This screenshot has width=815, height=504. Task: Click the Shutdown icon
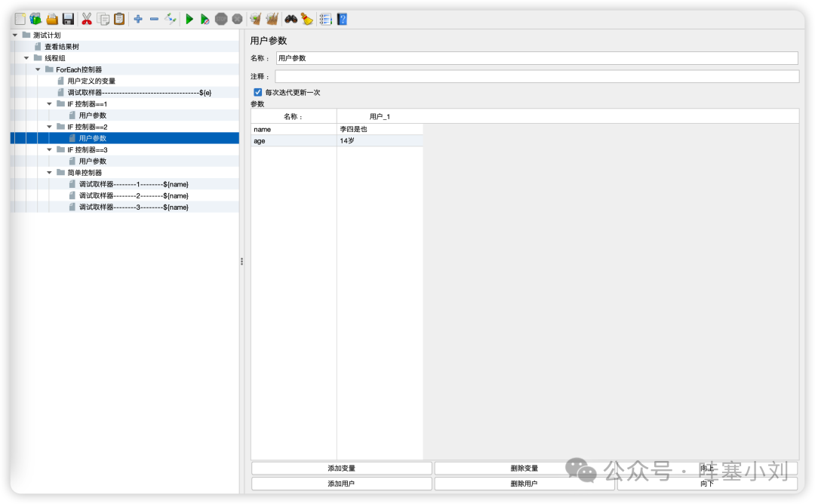click(237, 19)
